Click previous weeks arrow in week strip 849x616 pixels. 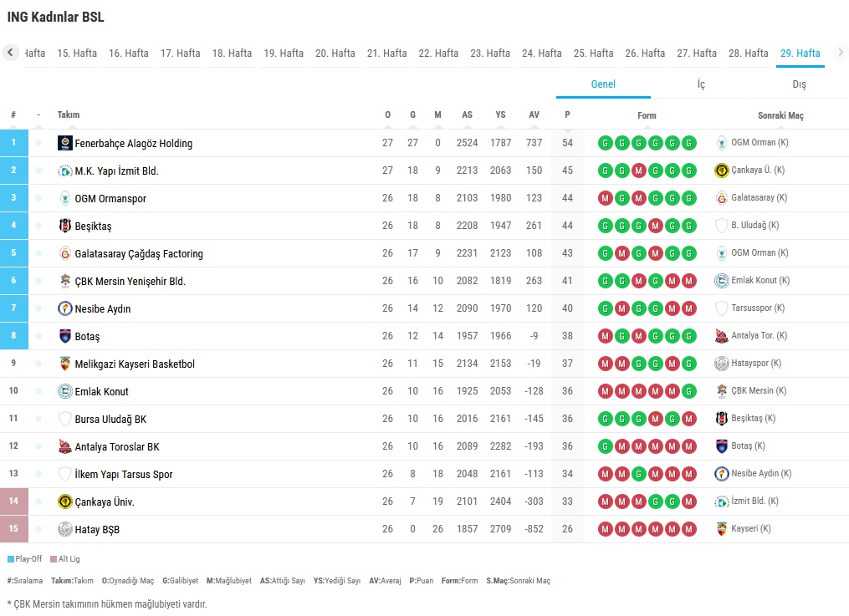(x=10, y=53)
